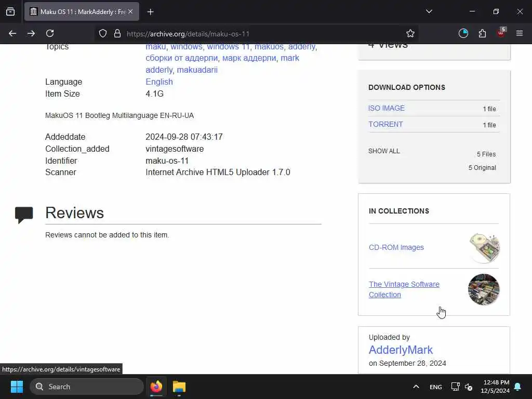Click the '5 Original' files count

[482, 168]
